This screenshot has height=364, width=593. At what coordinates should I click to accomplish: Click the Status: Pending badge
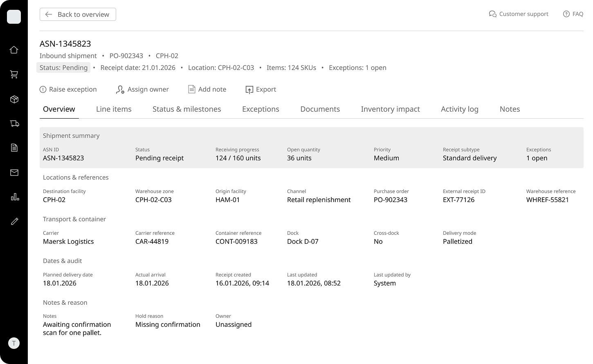tap(63, 67)
